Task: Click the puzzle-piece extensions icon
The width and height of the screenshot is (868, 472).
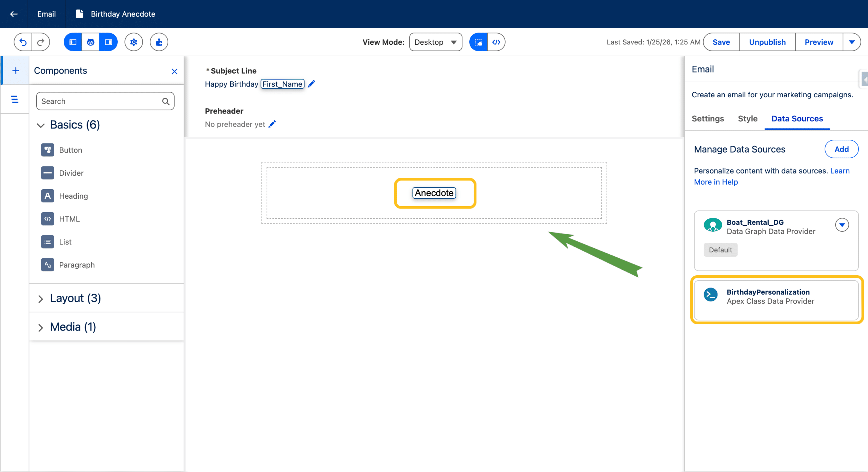Action: pos(159,42)
